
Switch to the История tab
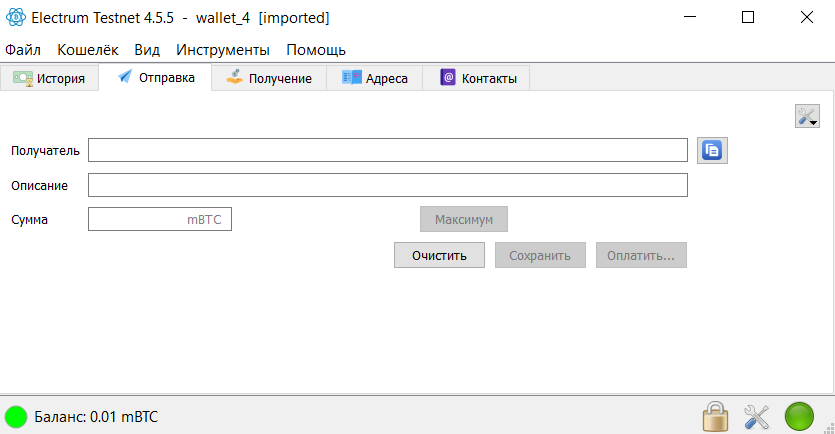[x=50, y=78]
